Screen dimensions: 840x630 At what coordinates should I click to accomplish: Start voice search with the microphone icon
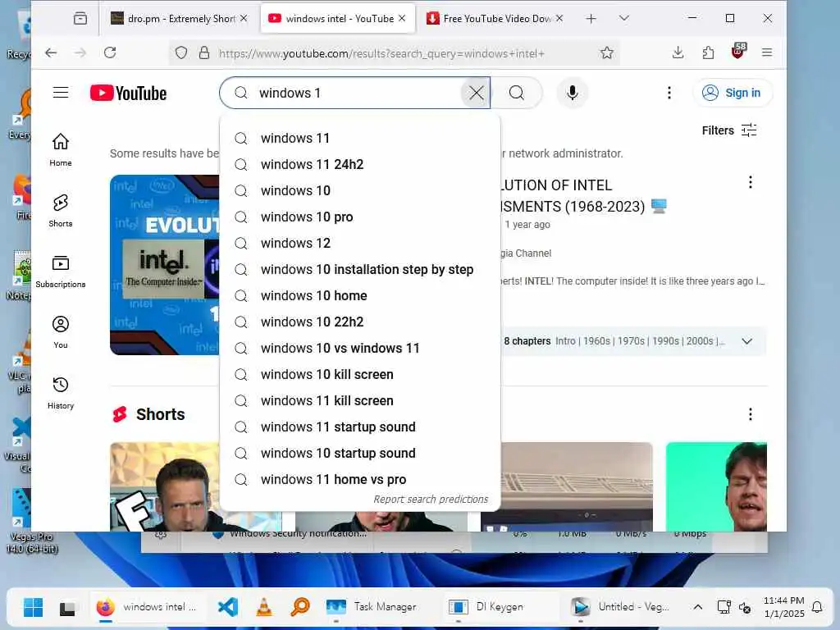coord(572,93)
